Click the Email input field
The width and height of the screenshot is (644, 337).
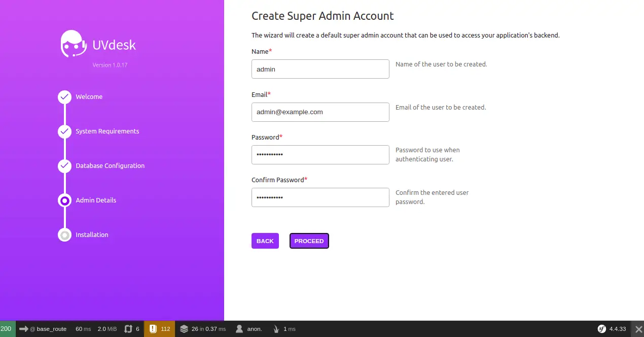[320, 112]
